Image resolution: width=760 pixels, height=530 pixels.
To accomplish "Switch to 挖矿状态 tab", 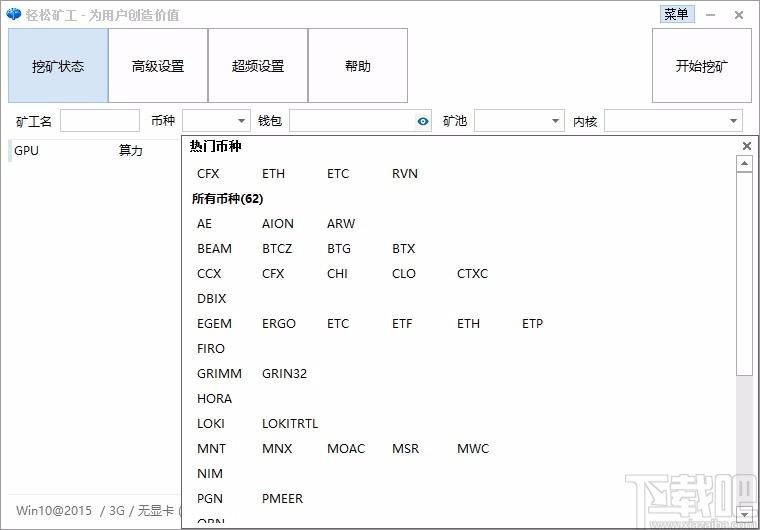I will [x=58, y=65].
